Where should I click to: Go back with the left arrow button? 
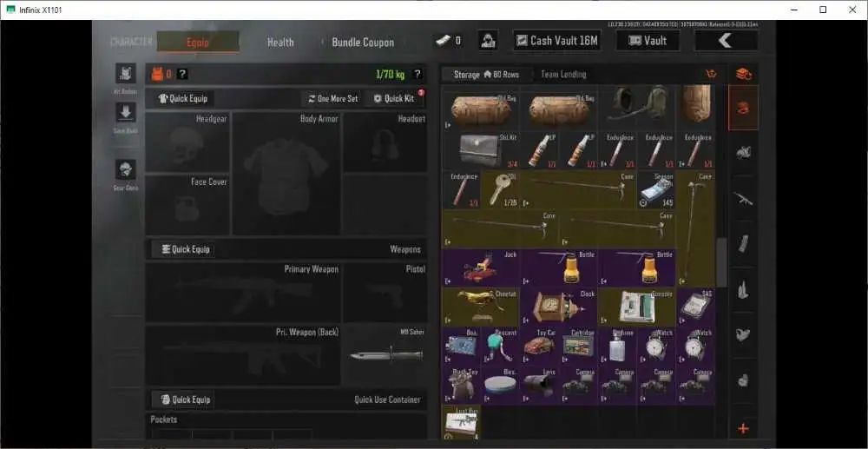point(726,41)
